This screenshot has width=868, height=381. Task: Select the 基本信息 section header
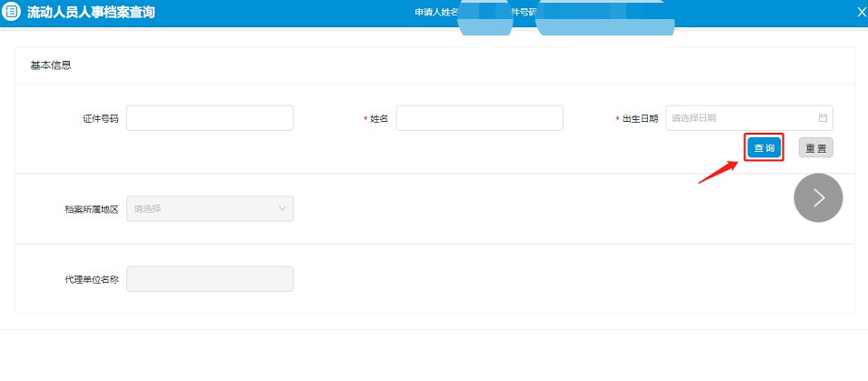coord(51,65)
